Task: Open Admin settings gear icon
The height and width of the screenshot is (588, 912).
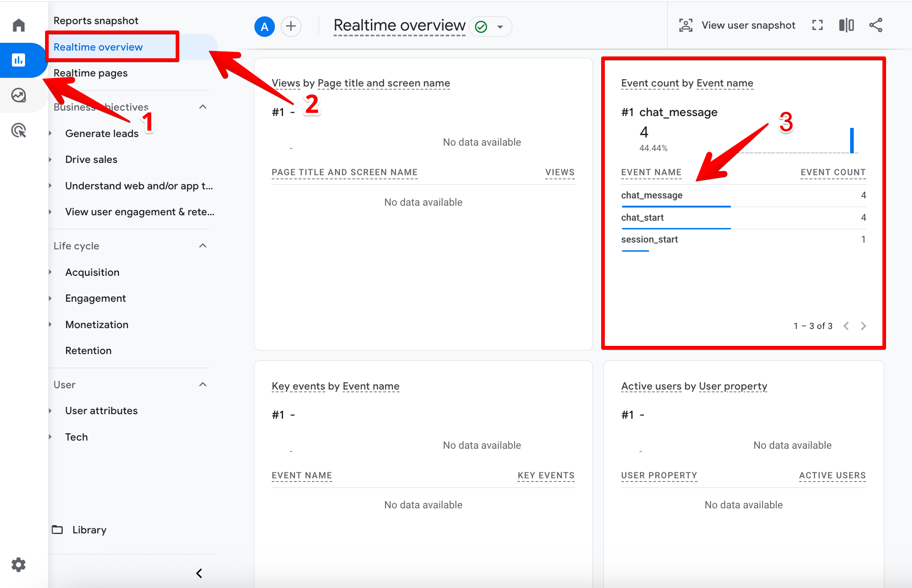Action: 19,565
